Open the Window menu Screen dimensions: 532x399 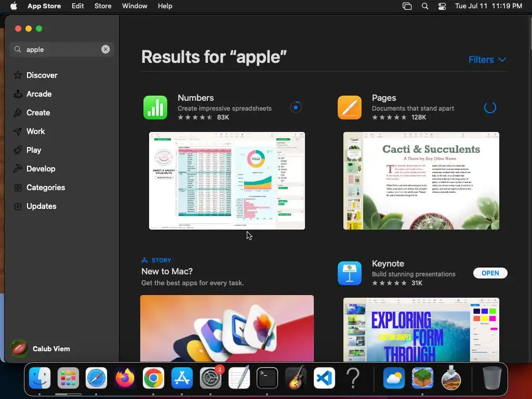(x=135, y=6)
